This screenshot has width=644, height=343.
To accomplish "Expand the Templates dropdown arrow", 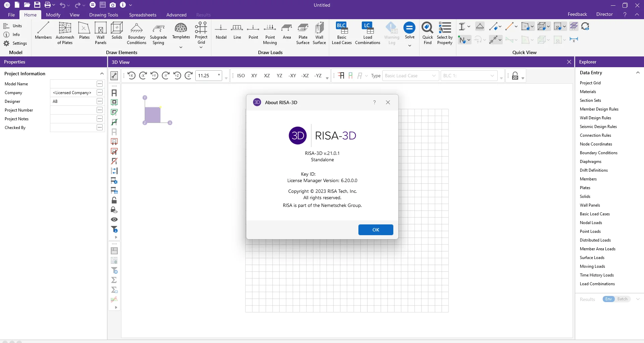I will coord(181,47).
